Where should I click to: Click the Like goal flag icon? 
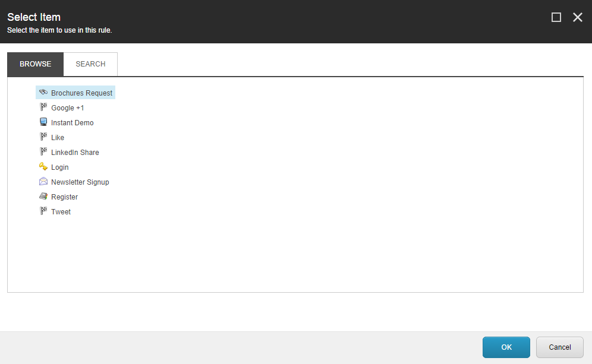pos(43,137)
